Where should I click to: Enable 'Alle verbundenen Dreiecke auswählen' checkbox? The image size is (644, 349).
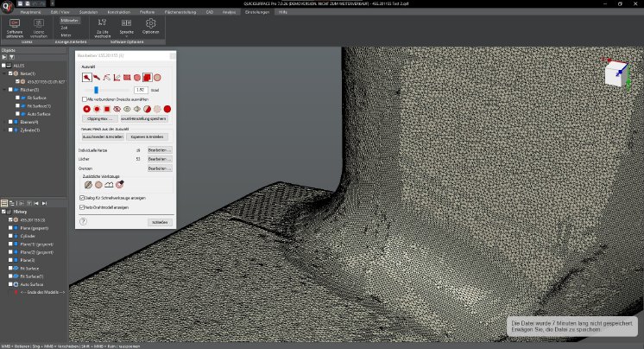coord(84,99)
